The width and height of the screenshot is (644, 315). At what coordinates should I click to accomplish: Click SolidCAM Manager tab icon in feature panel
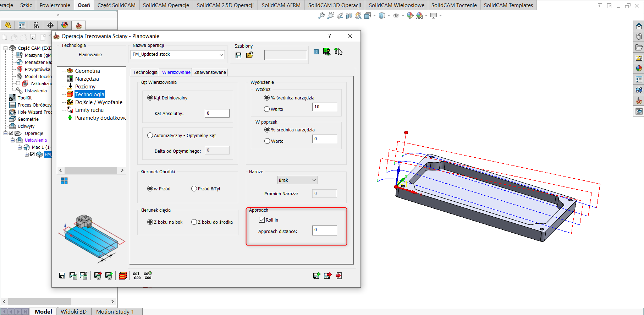[79, 25]
